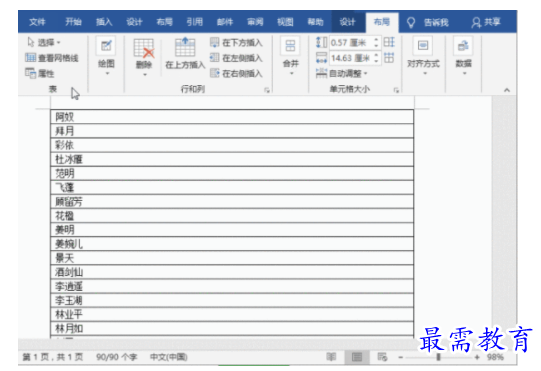Click the table cell 酒剑仙
Viewport: 541px width, 371px height.
[x=232, y=272]
